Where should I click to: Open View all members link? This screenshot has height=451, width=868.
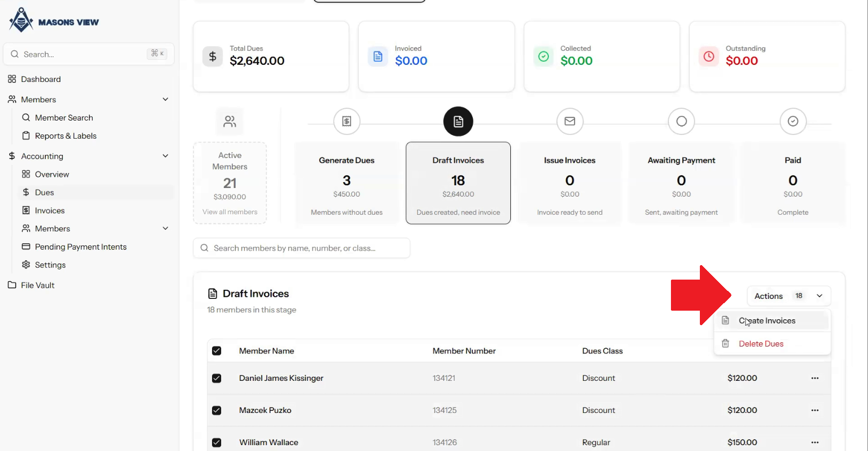230,212
